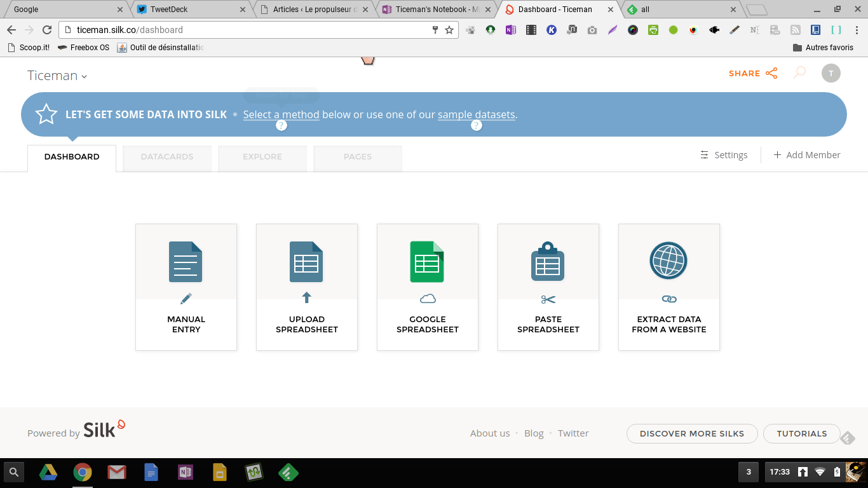Viewport: 868px width, 488px height.
Task: Open the Freebox OS bookmark
Action: [83, 48]
